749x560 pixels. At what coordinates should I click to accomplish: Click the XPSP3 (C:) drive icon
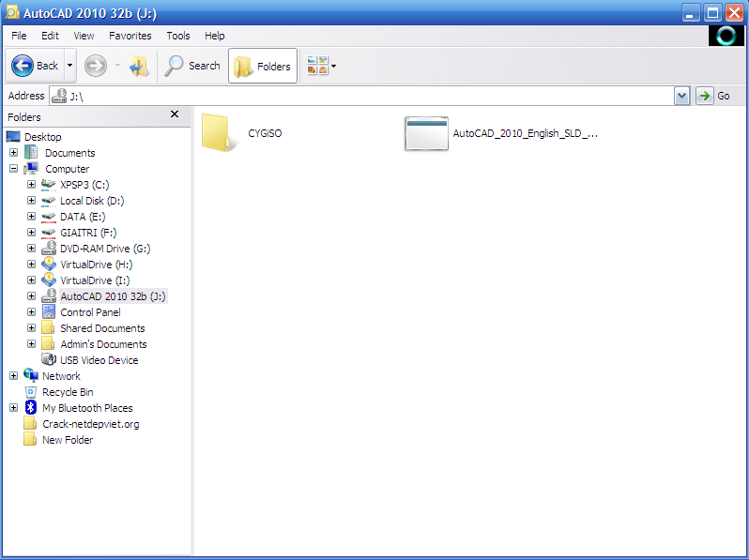click(48, 184)
